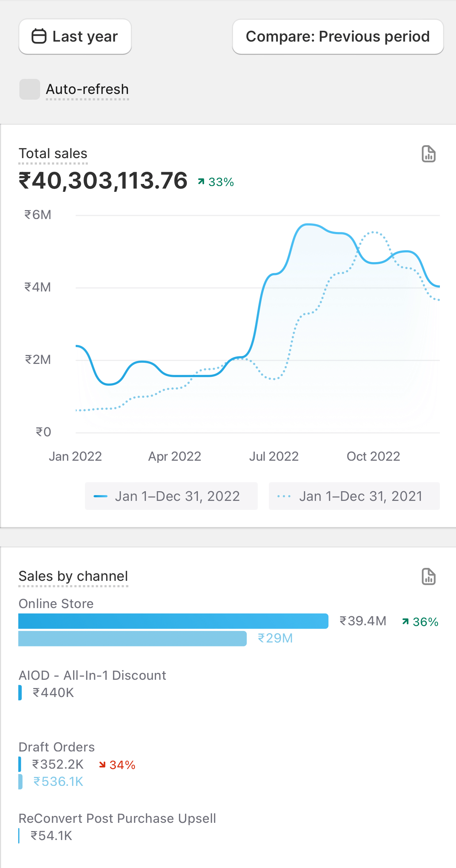This screenshot has height=868, width=456.
Task: Click the red down-arrow beside 34%
Action: [103, 765]
